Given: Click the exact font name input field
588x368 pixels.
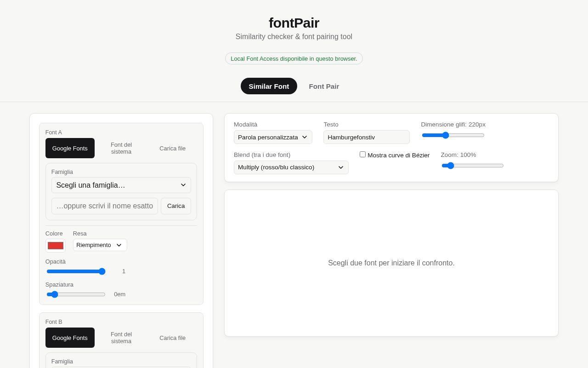Looking at the screenshot, I should tap(105, 206).
